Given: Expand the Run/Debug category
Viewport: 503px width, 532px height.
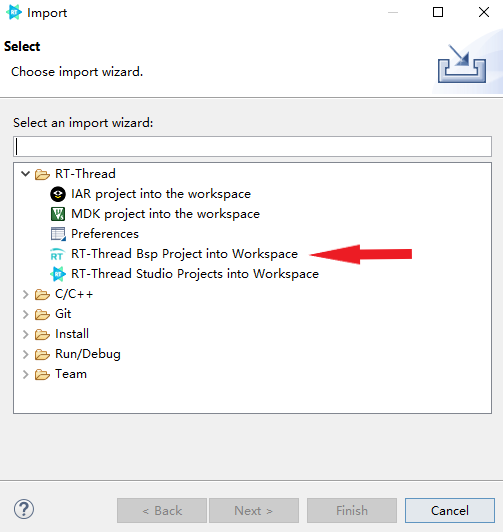Looking at the screenshot, I should pos(25,355).
